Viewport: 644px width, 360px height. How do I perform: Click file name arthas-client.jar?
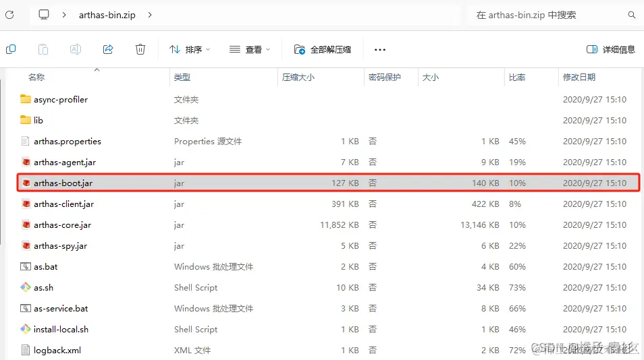click(63, 204)
